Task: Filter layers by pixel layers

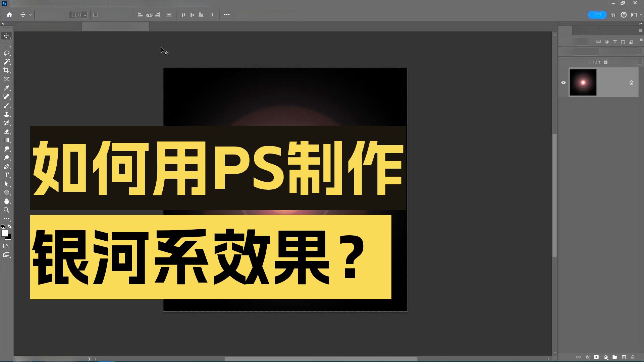Action: [x=598, y=42]
